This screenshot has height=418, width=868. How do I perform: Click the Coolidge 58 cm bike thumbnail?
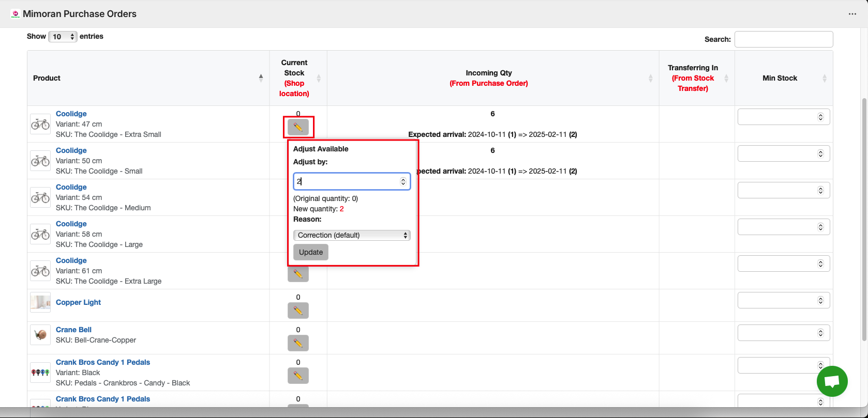coord(40,234)
